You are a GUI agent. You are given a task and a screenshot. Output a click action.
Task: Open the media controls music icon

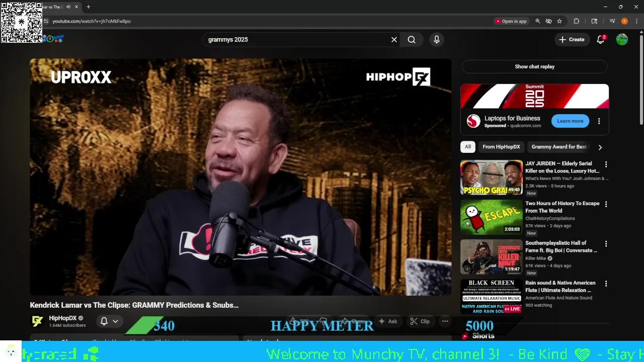point(612,21)
